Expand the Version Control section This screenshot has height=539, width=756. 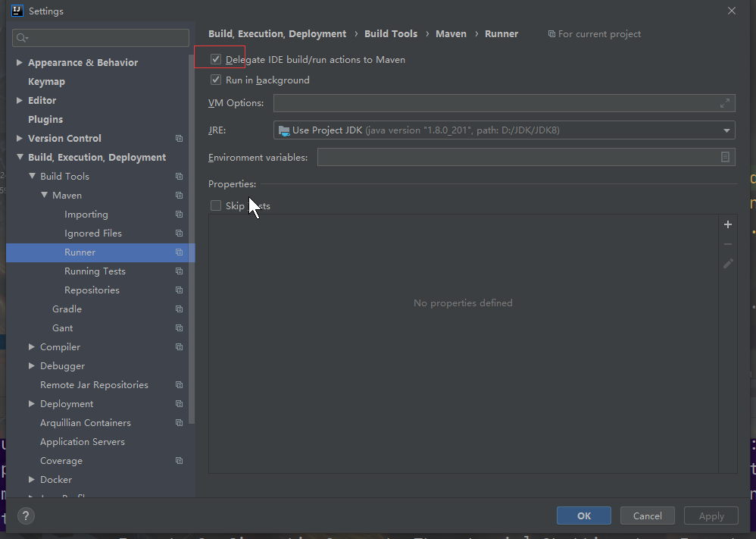coord(19,139)
